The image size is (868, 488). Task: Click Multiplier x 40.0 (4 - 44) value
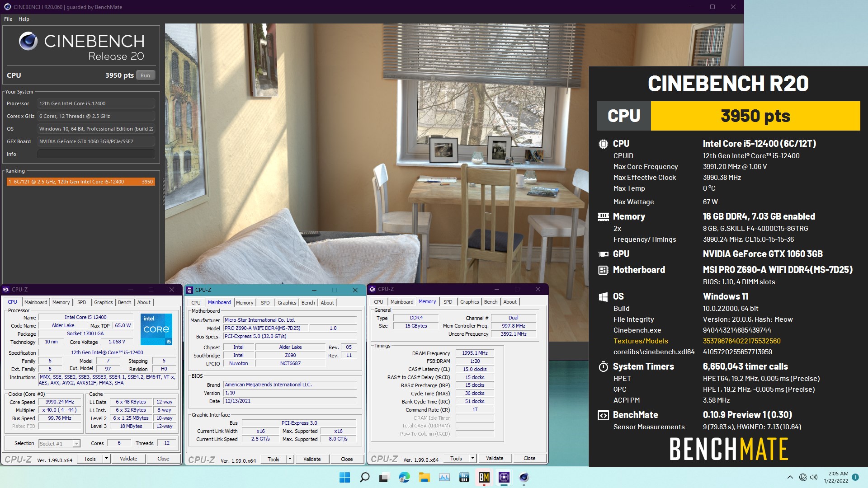click(60, 410)
